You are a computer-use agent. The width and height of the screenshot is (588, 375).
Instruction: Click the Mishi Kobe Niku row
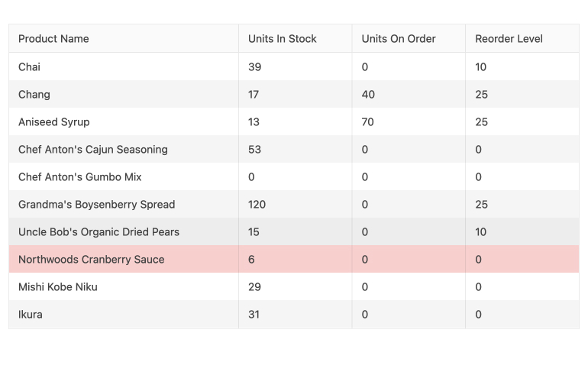pos(294,286)
